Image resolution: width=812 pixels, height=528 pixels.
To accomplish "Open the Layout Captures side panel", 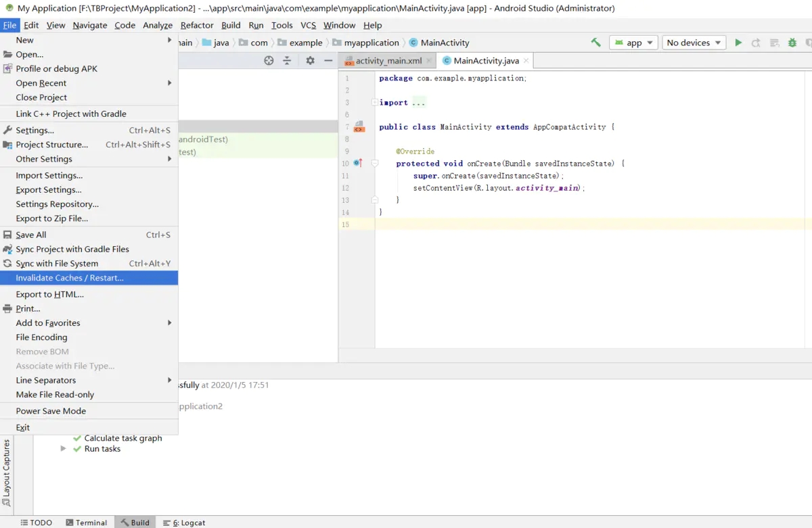I will pyautogui.click(x=7, y=473).
